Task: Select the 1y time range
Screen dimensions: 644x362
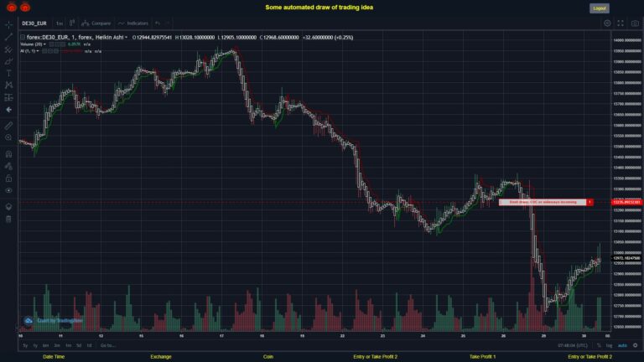Action: (x=35, y=345)
